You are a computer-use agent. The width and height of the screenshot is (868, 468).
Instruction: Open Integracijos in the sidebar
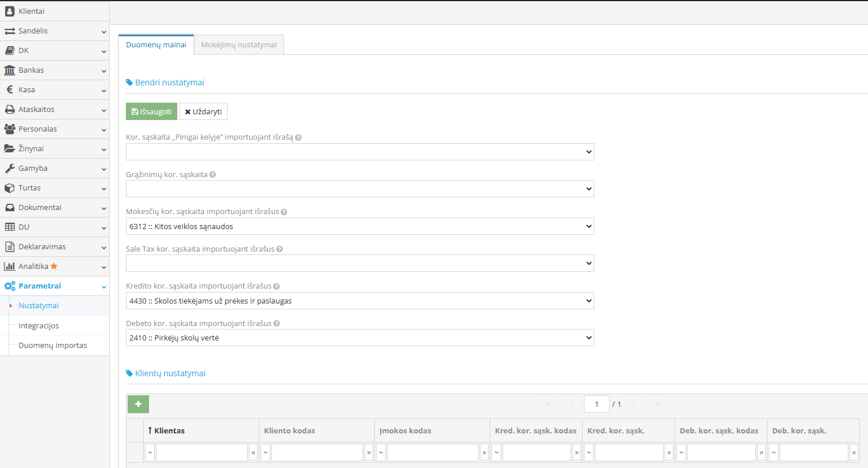39,325
